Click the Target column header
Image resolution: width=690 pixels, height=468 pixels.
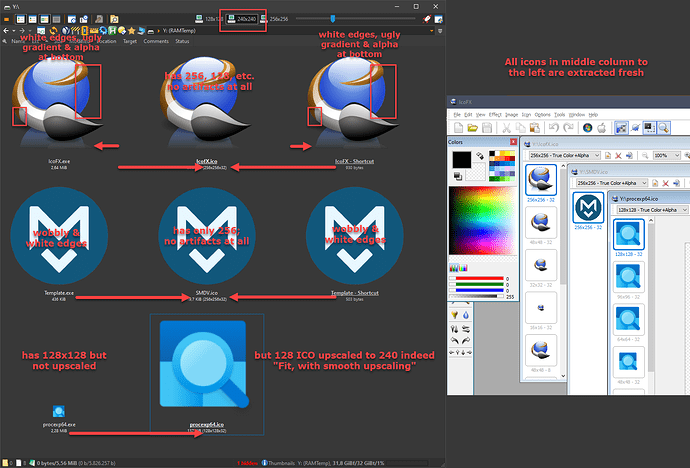click(130, 41)
